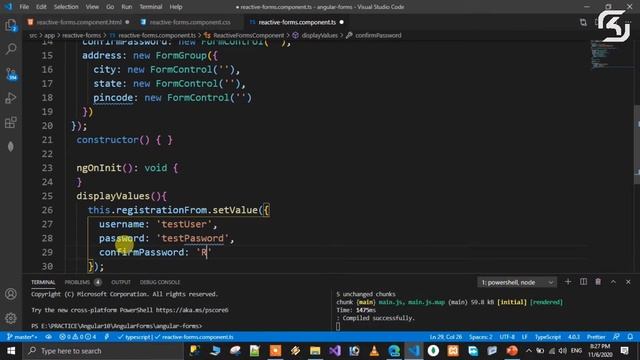Click the 'reactive-forms' folder breadcrumb
Screen dimensions: 640x360
pyautogui.click(x=81, y=36)
